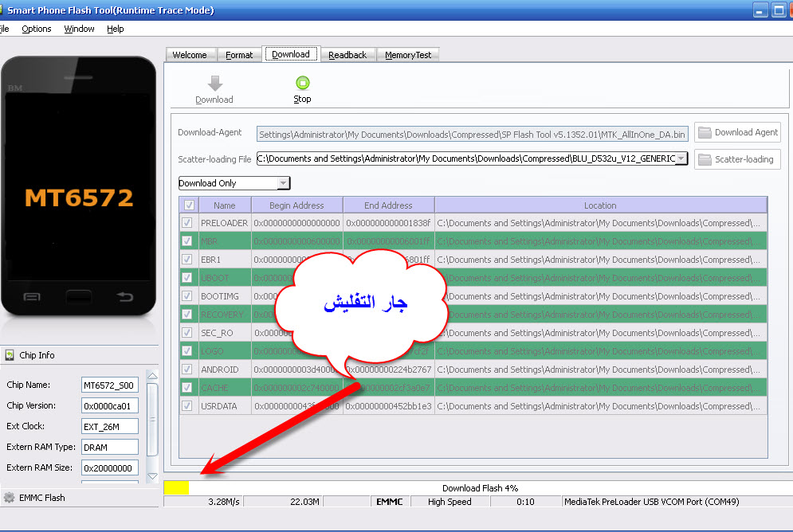The image size is (793, 532).
Task: Click the 3.28M/s speed status entry
Action: pyautogui.click(x=203, y=502)
